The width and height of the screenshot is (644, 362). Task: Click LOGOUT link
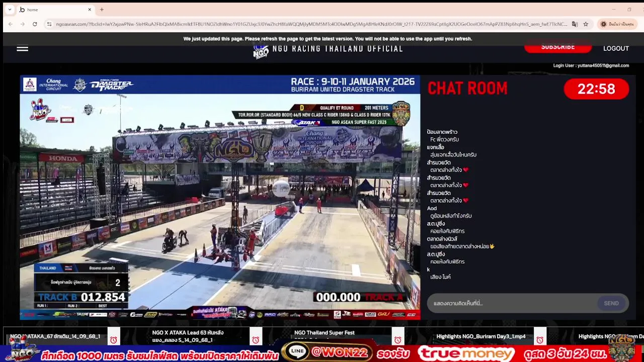click(x=616, y=49)
